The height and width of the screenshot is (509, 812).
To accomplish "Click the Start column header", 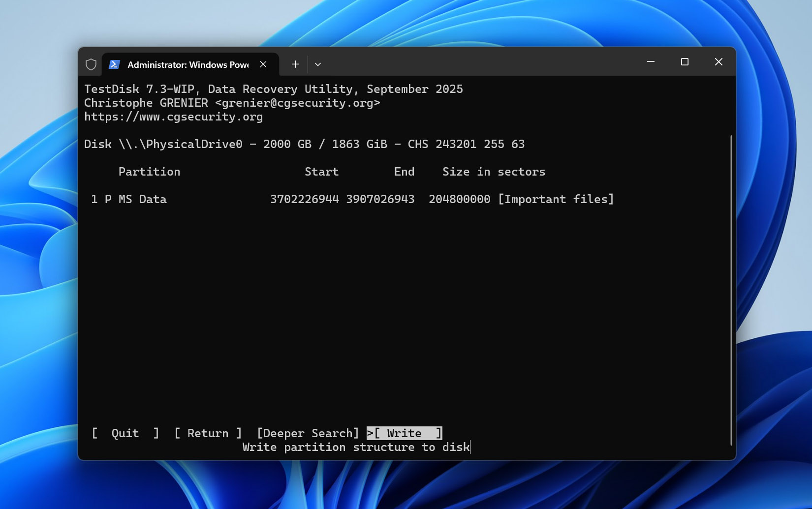I will click(322, 172).
